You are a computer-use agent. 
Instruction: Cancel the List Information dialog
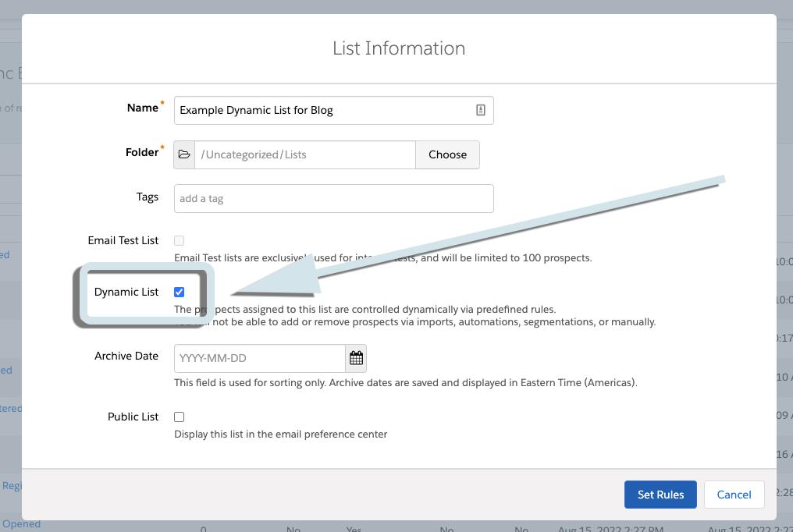tap(734, 495)
